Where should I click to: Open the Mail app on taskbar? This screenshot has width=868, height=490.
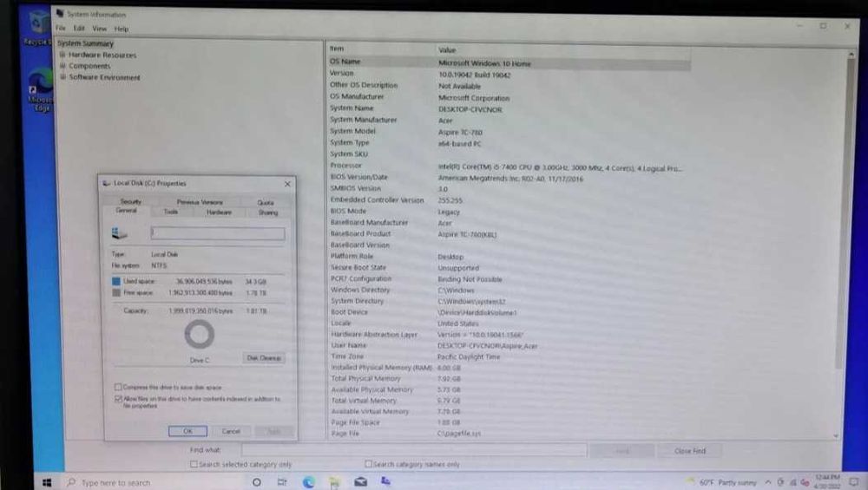click(x=360, y=482)
